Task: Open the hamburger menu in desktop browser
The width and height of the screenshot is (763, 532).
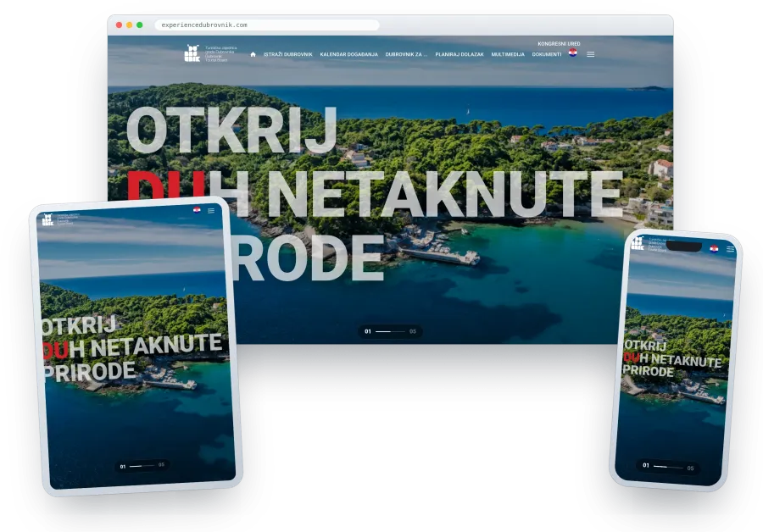Action: [x=590, y=54]
